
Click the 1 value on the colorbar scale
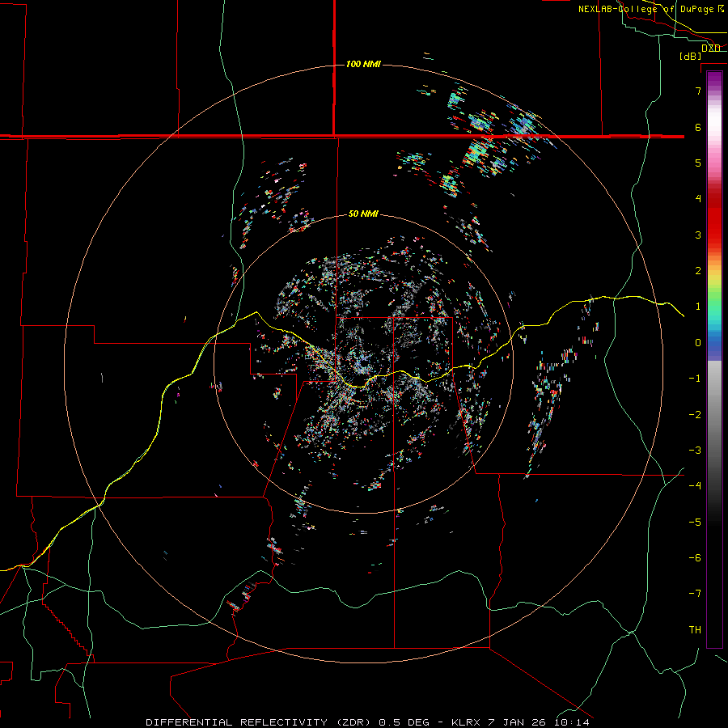[698, 307]
